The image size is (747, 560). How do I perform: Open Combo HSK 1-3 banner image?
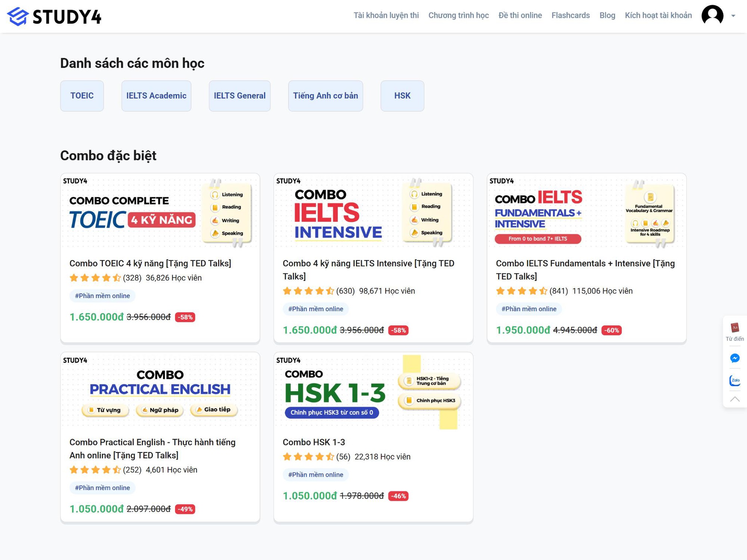pos(373,390)
